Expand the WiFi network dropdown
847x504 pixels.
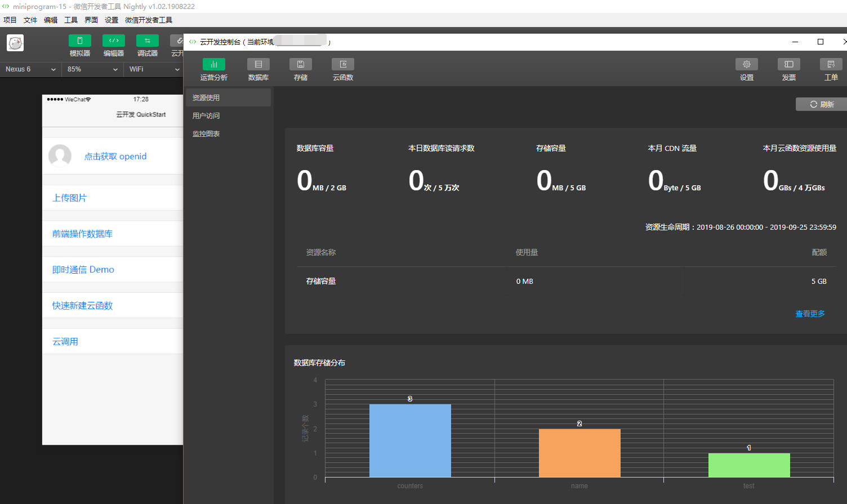[x=154, y=69]
